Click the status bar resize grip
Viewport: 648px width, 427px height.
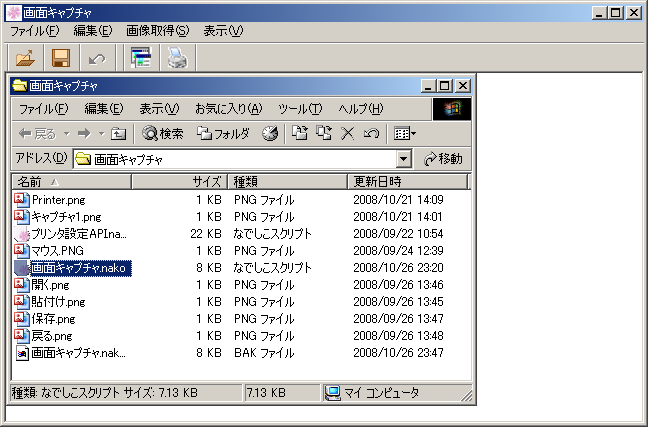(467, 396)
